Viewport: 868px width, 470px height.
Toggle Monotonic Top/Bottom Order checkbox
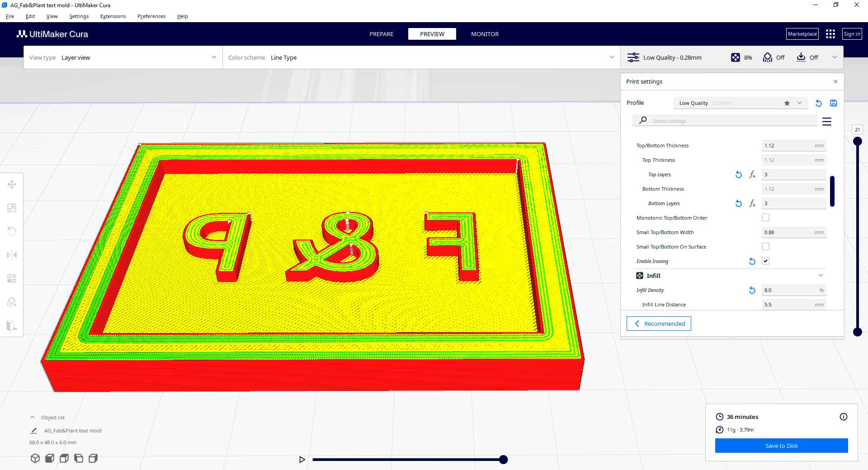(765, 218)
